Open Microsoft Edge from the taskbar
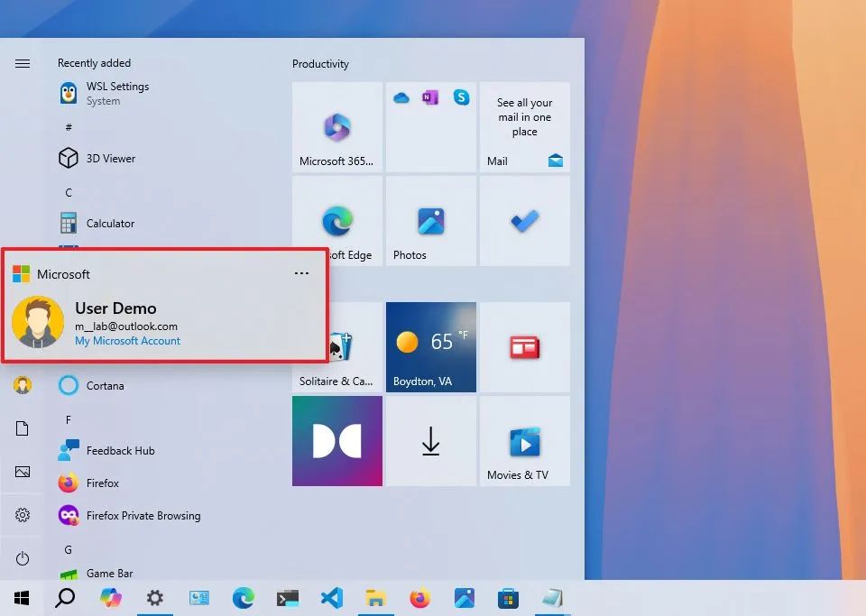This screenshot has width=866, height=616. (243, 598)
